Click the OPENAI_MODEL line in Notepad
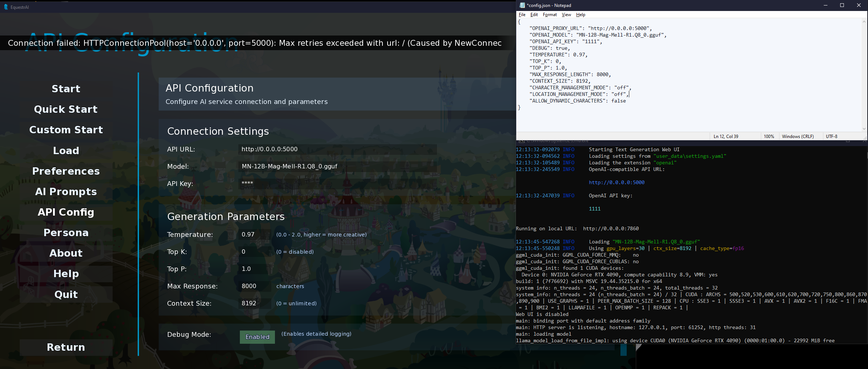Screen dimensions: 868x369 [x=598, y=35]
